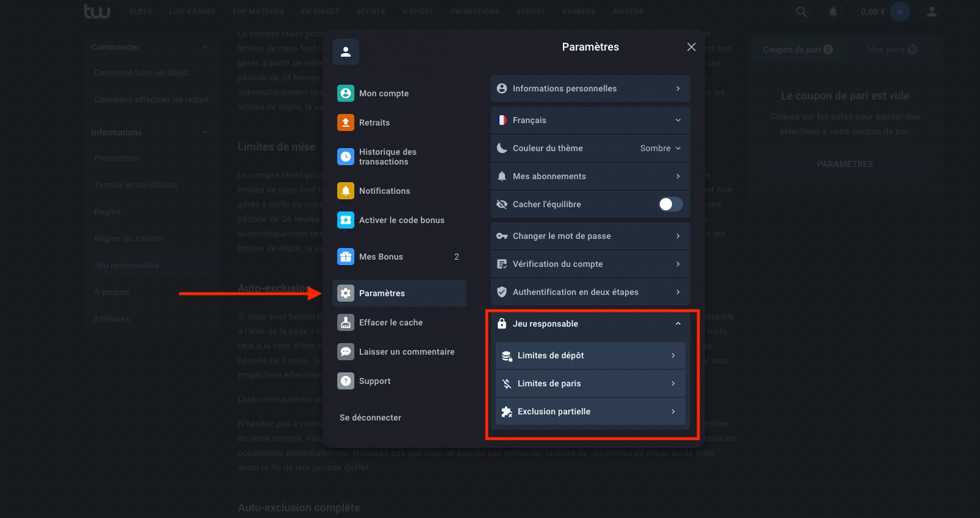This screenshot has width=980, height=518.
Task: Open Limites de dépôt settings
Action: (590, 355)
